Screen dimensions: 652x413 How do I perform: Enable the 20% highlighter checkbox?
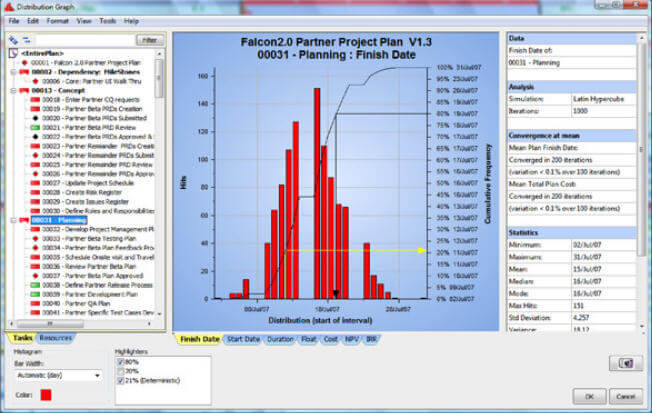tap(119, 369)
